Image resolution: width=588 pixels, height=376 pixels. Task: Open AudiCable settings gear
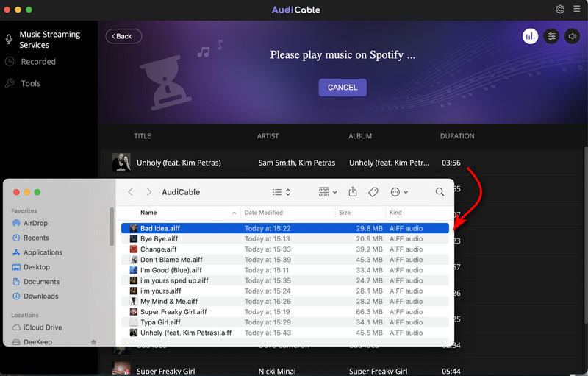(x=560, y=9)
